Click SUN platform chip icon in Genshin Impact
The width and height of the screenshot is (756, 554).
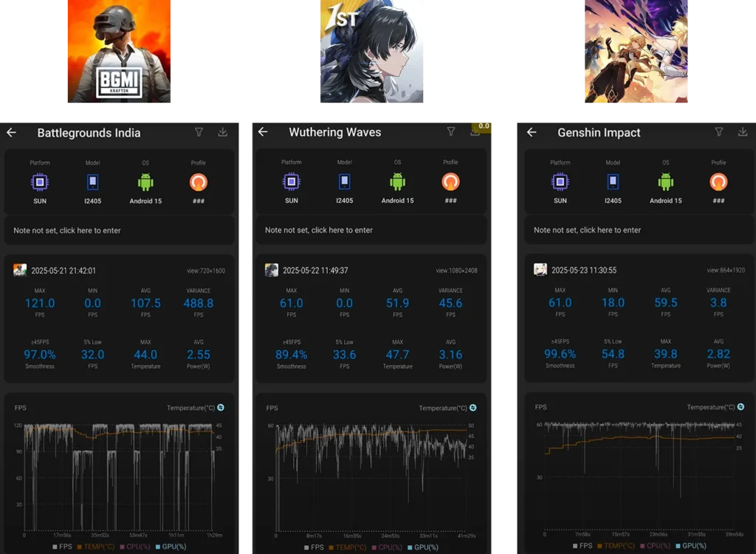coord(560,182)
